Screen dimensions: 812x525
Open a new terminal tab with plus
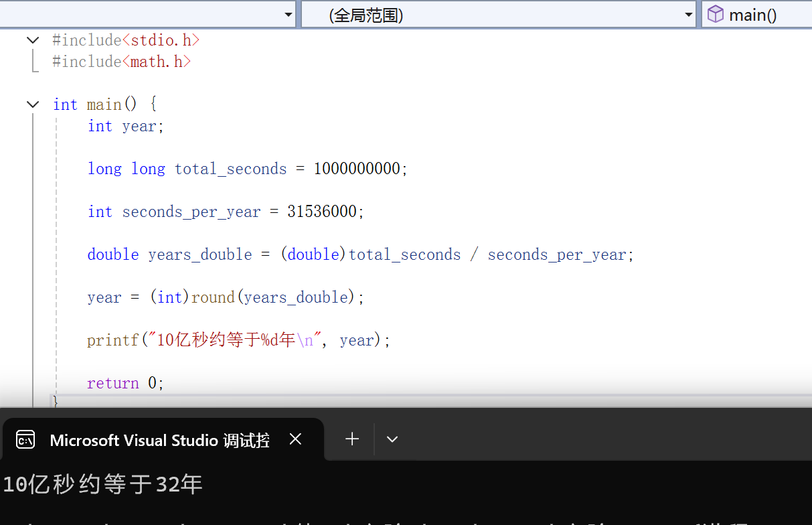(x=352, y=439)
